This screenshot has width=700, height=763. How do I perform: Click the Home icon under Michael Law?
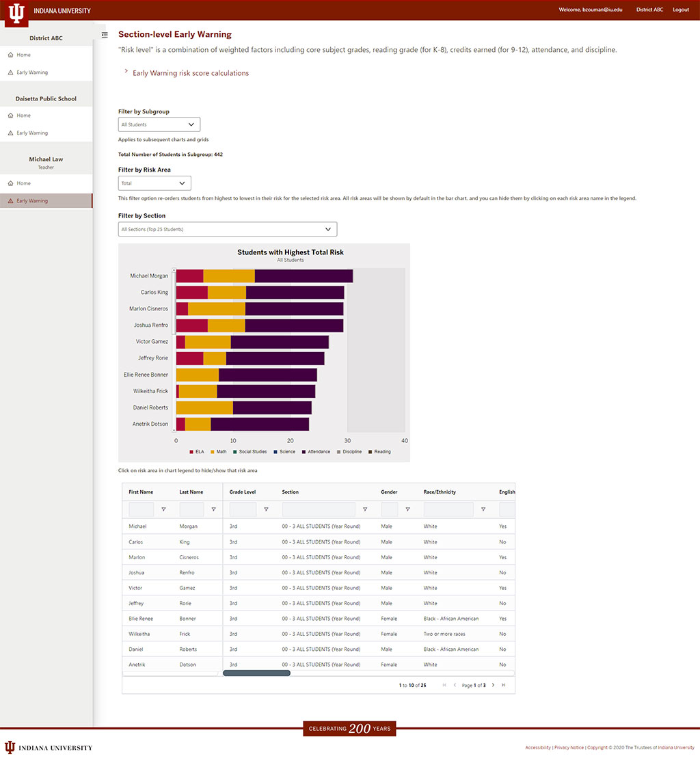pyautogui.click(x=12, y=183)
